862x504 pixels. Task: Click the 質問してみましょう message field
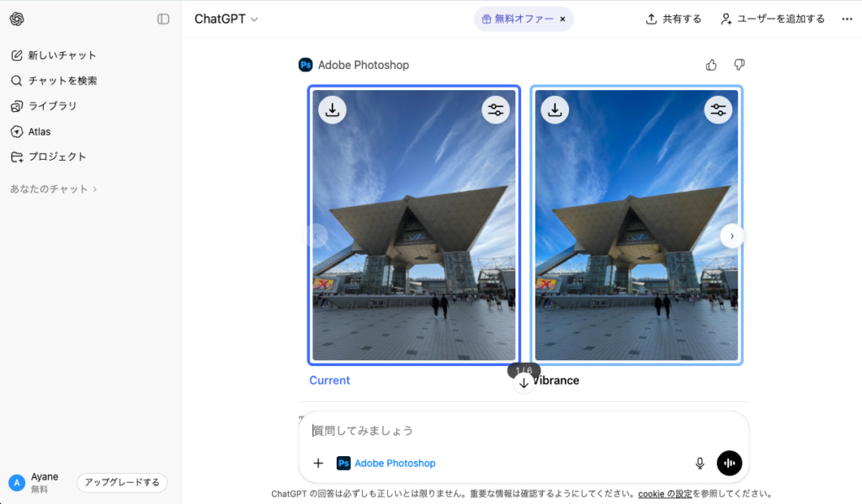(x=522, y=430)
